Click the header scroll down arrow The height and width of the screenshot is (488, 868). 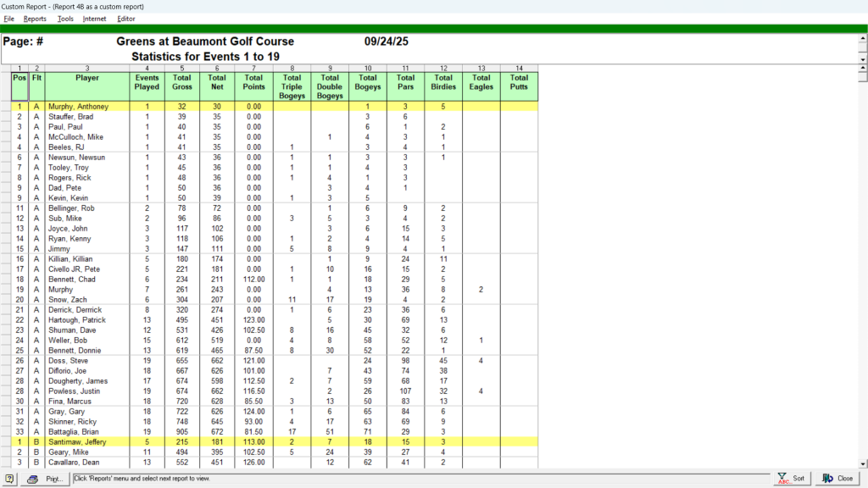pos(863,59)
